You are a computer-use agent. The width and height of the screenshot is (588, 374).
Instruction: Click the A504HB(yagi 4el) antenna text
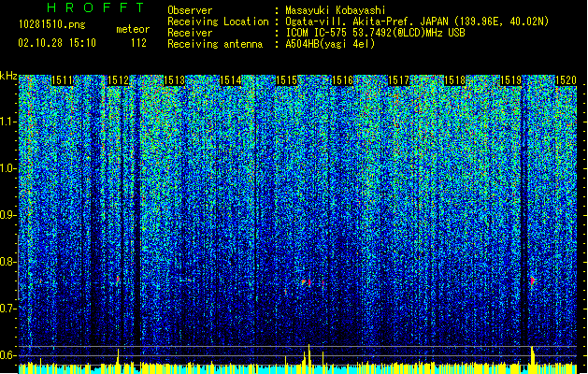[x=330, y=44]
